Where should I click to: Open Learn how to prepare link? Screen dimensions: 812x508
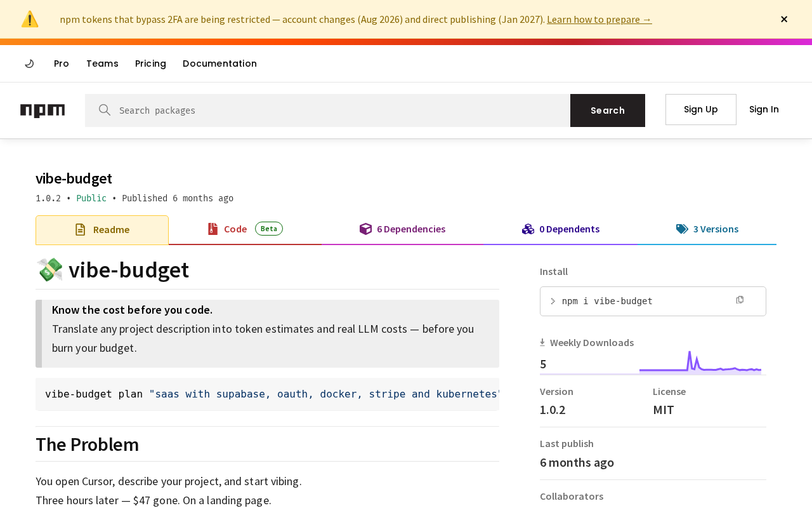click(599, 19)
